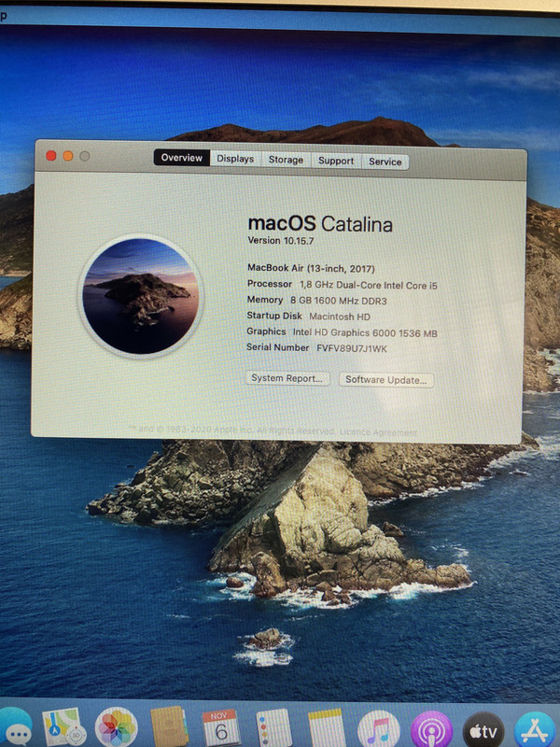Select MacBook Air (13-inch, 2017) text
Screen dimensions: 560x747
click(311, 268)
